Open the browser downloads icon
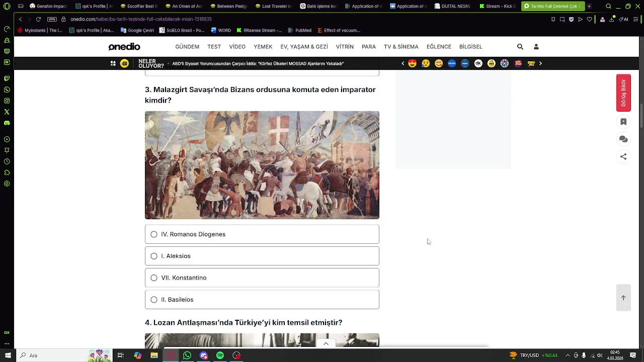Image resolution: width=644 pixels, height=362 pixels. tap(612, 19)
